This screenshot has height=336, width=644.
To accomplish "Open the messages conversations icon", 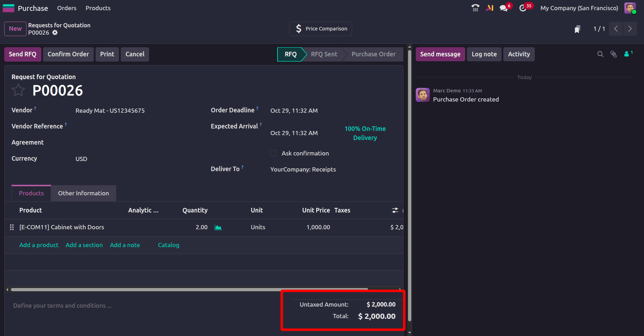I will pos(504,8).
